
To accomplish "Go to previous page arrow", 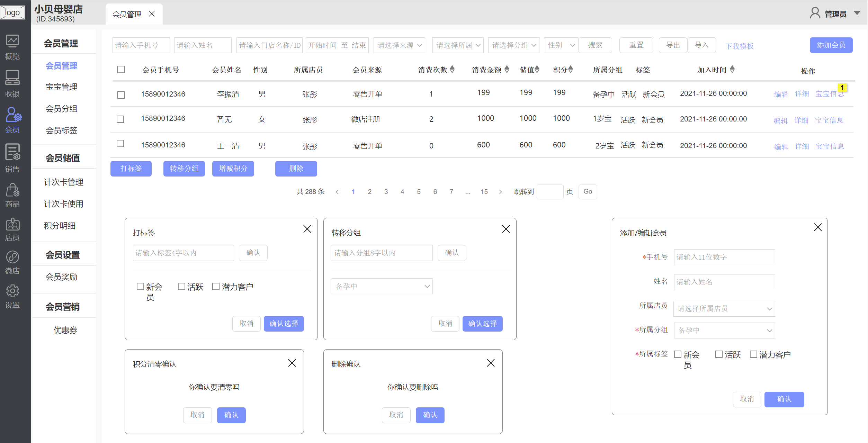I will (337, 192).
